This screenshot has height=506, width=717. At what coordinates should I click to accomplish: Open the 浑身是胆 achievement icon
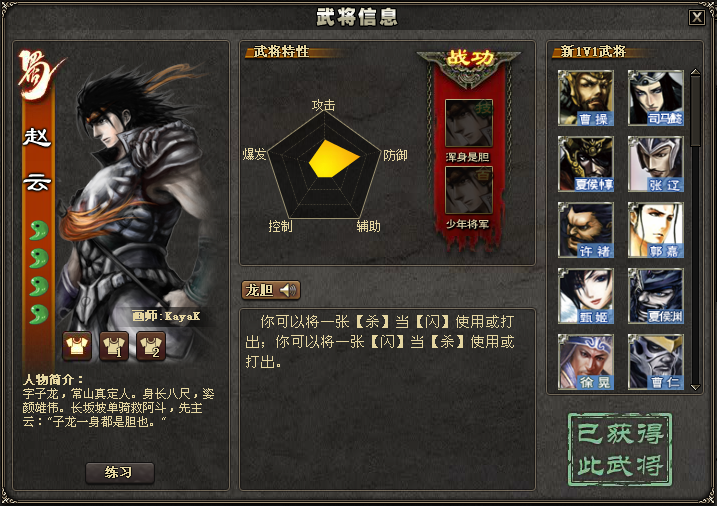pos(469,123)
